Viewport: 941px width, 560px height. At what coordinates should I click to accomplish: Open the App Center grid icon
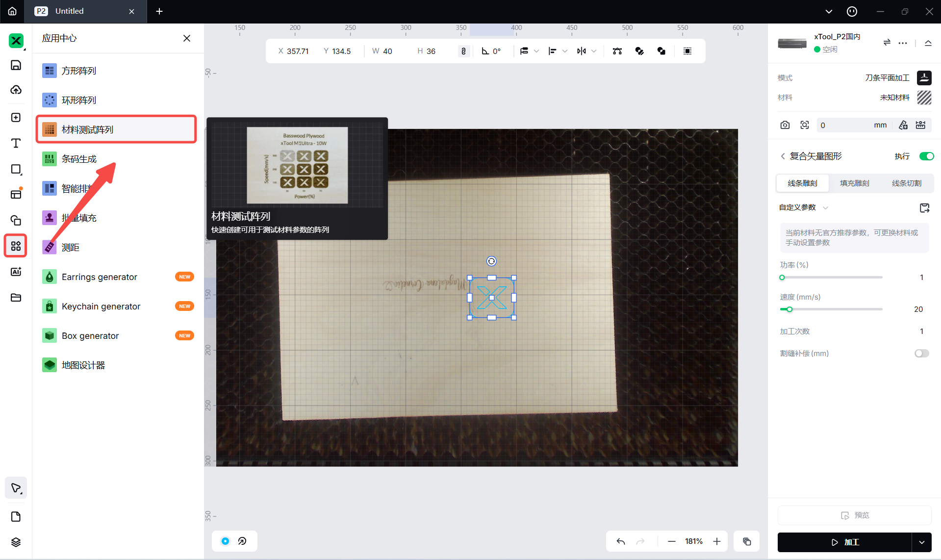(x=16, y=246)
